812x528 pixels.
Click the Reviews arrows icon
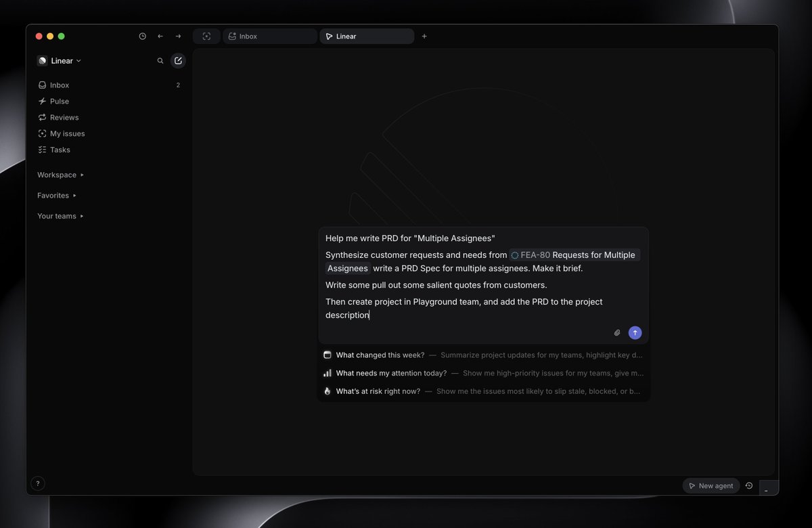[x=43, y=118]
